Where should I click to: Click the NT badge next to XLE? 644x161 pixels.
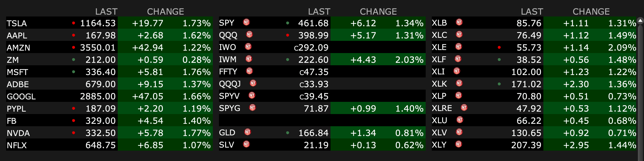[x=459, y=47]
